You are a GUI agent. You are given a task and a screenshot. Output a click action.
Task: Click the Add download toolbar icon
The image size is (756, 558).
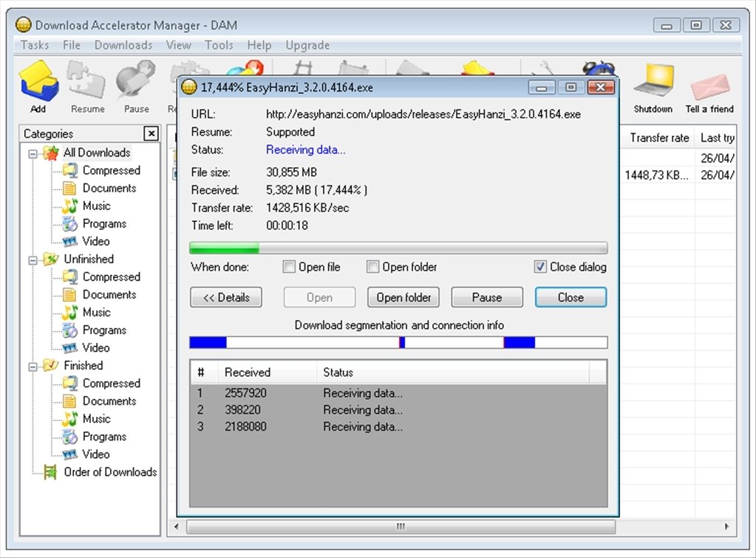38,86
